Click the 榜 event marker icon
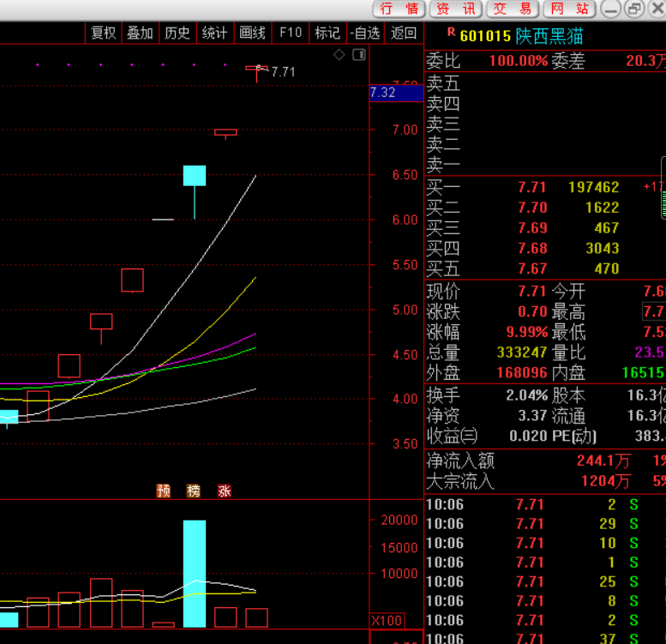This screenshot has height=644, width=666. (194, 491)
